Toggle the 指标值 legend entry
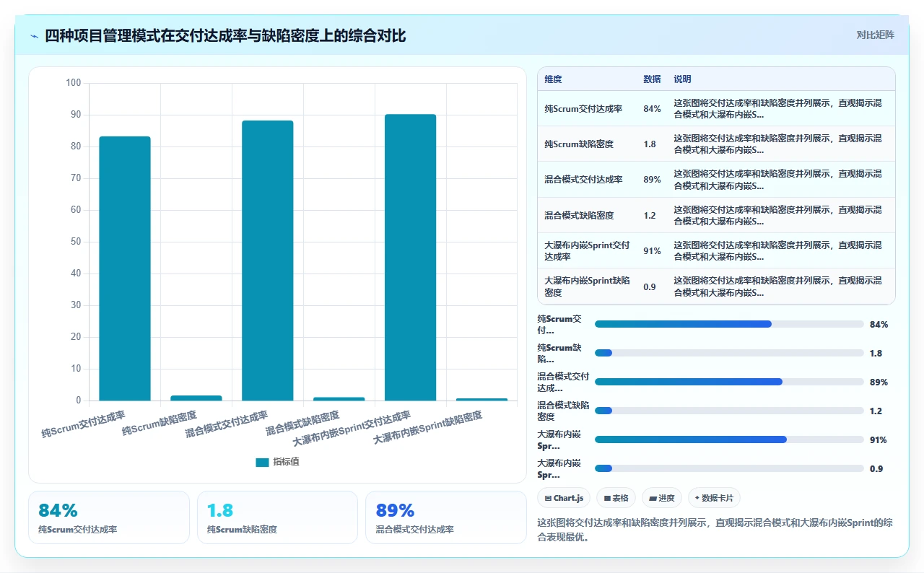The height and width of the screenshot is (573, 924). click(277, 462)
